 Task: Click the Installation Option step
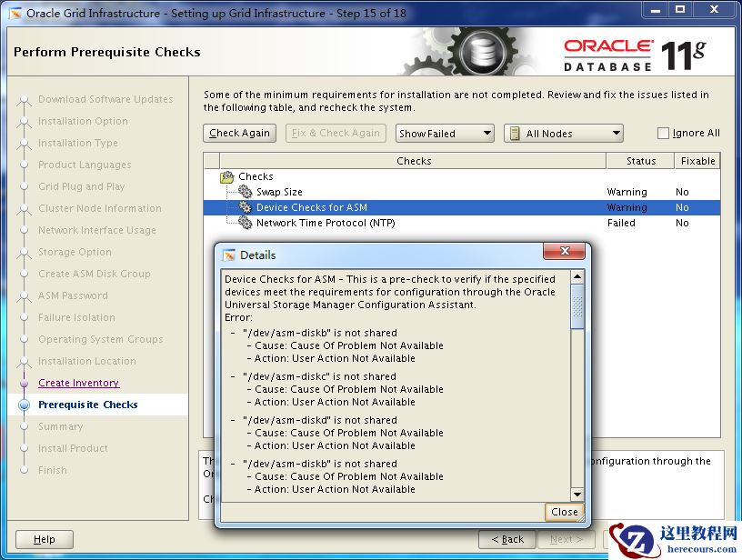pos(83,121)
